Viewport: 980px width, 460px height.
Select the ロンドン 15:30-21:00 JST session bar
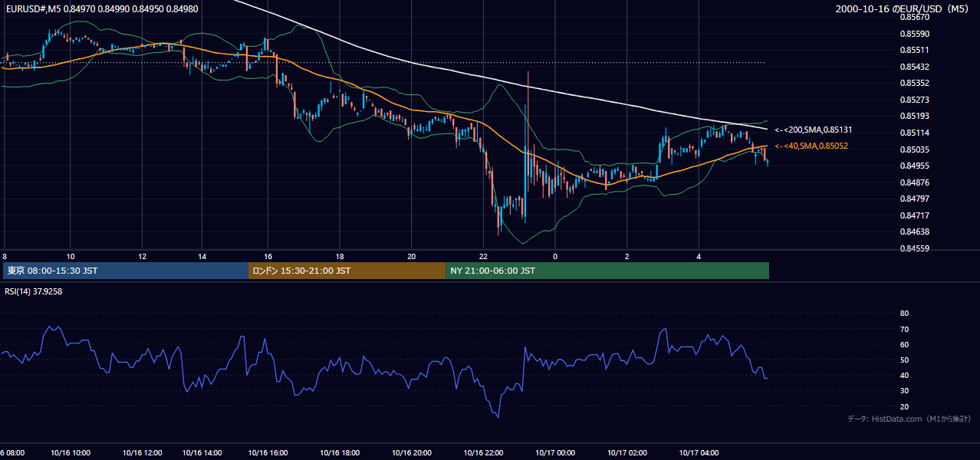pyautogui.click(x=347, y=271)
